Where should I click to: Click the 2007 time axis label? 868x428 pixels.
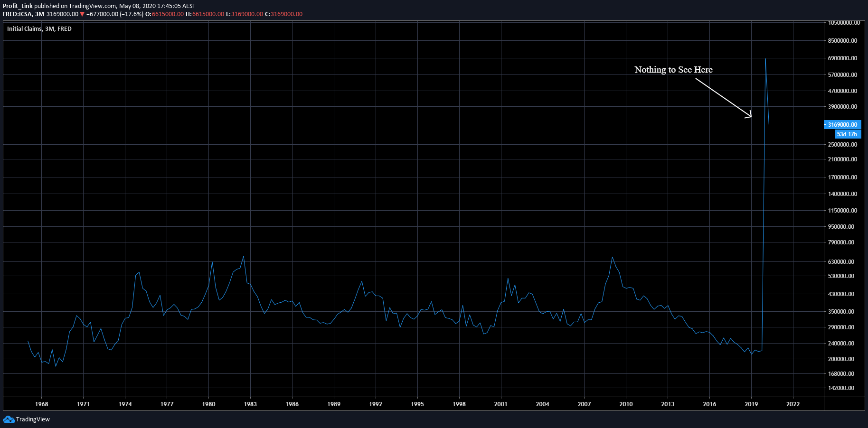[x=584, y=404]
